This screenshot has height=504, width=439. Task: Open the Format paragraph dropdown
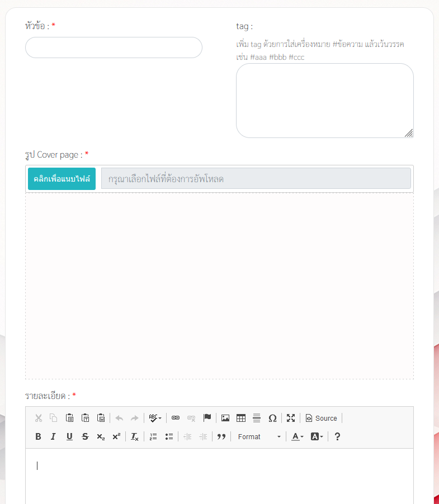pyautogui.click(x=259, y=436)
